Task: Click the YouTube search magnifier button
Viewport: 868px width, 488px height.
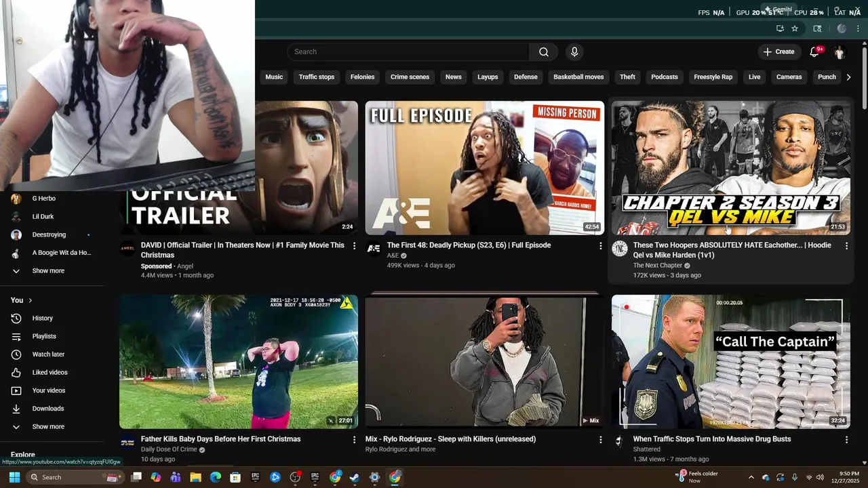Action: pyautogui.click(x=544, y=52)
